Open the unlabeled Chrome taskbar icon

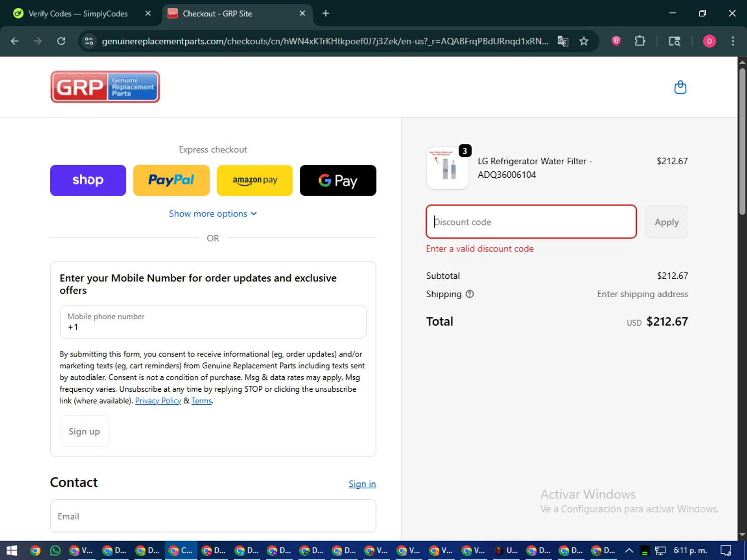35,550
